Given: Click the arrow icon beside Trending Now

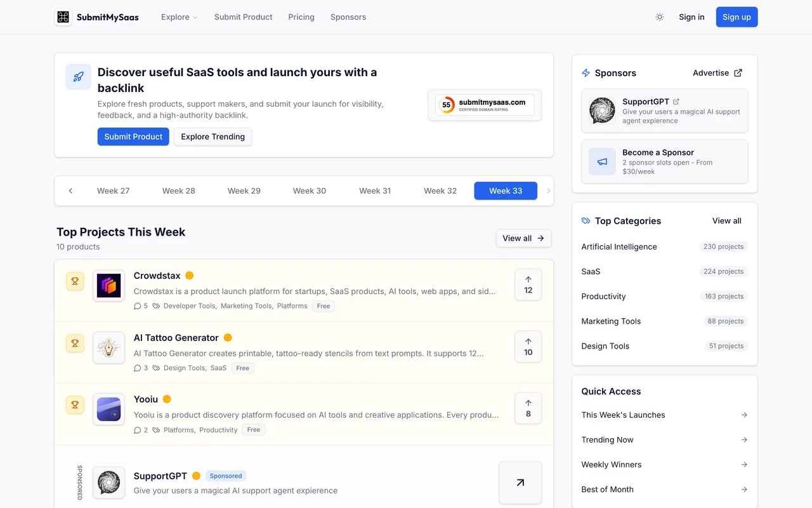Looking at the screenshot, I should (x=744, y=439).
